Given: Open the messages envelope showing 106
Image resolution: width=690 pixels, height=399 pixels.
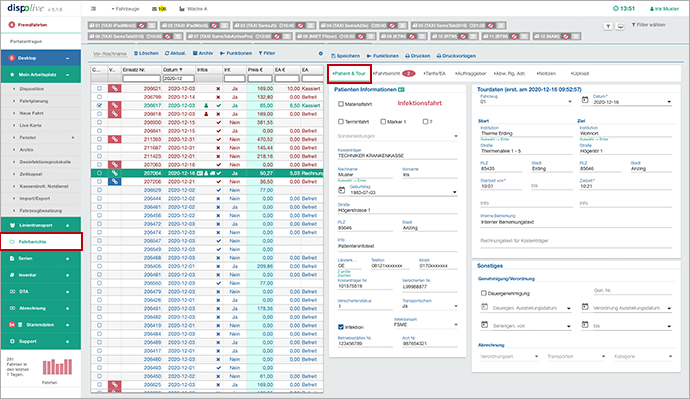Looking at the screenshot, I should [x=158, y=9].
